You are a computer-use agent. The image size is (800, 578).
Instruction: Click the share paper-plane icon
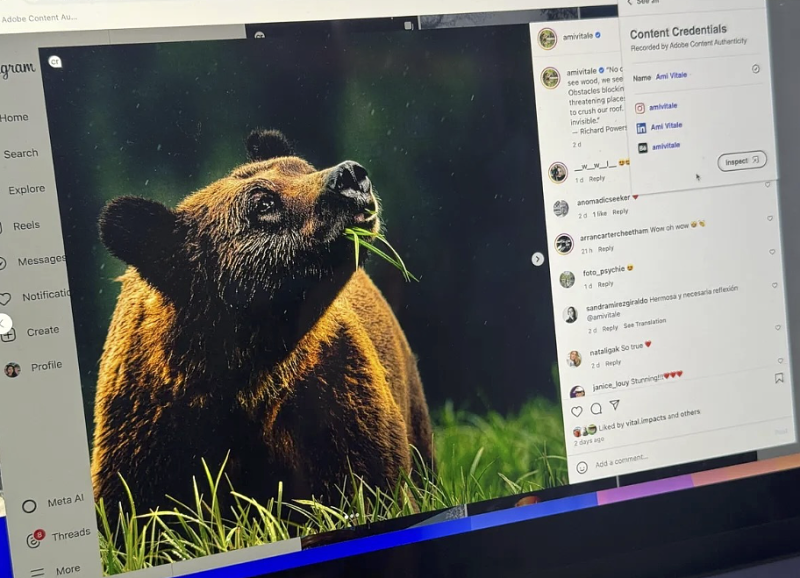point(615,405)
